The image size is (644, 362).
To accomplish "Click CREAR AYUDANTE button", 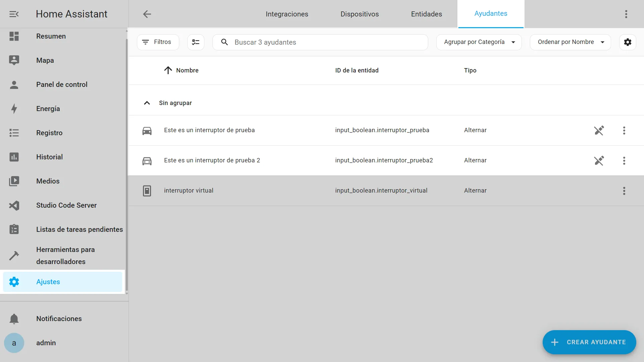I will coord(589,342).
